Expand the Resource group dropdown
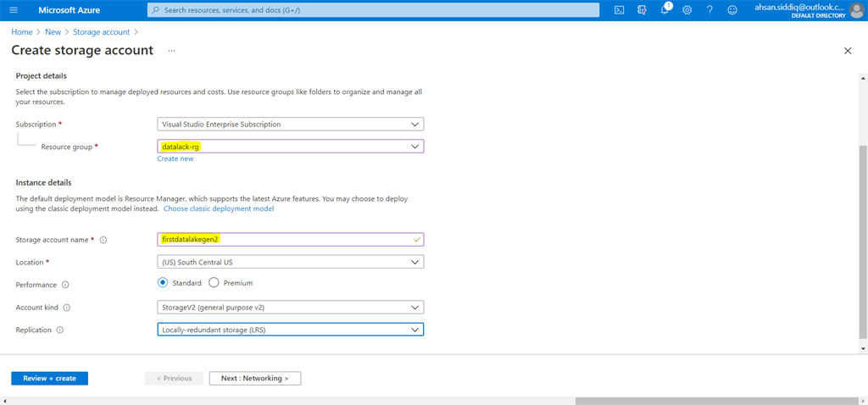The image size is (868, 405). click(x=291, y=146)
